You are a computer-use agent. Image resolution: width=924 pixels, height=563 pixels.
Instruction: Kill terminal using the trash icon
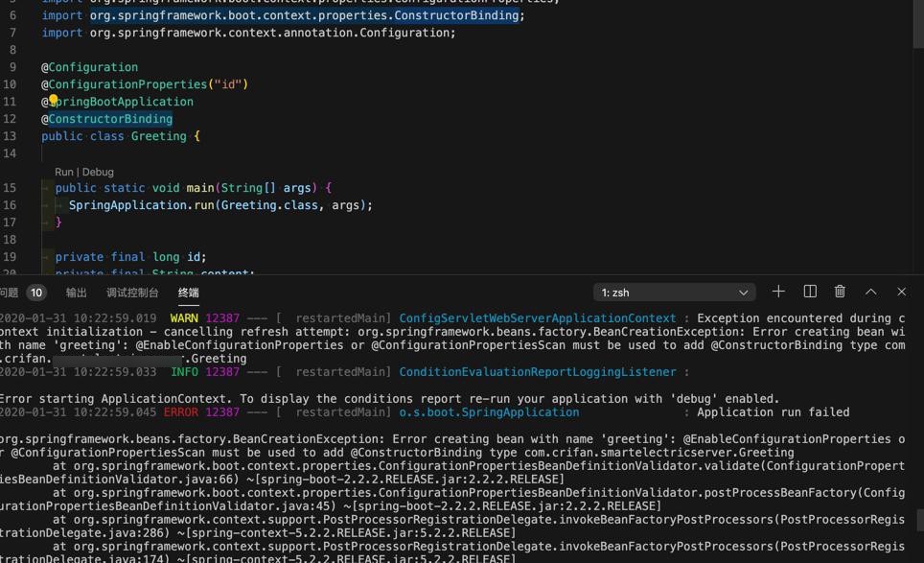(840, 292)
